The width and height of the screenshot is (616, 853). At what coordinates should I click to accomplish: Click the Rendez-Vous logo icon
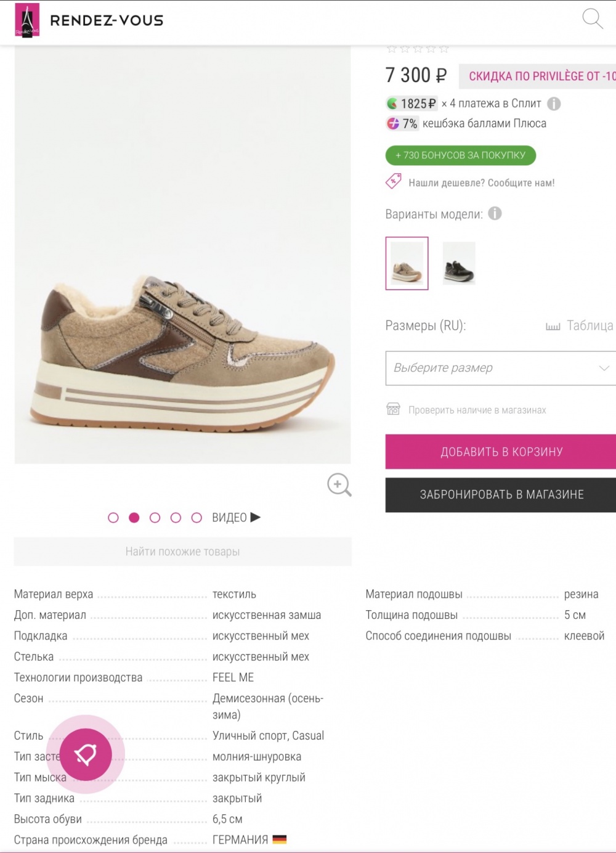(x=27, y=20)
